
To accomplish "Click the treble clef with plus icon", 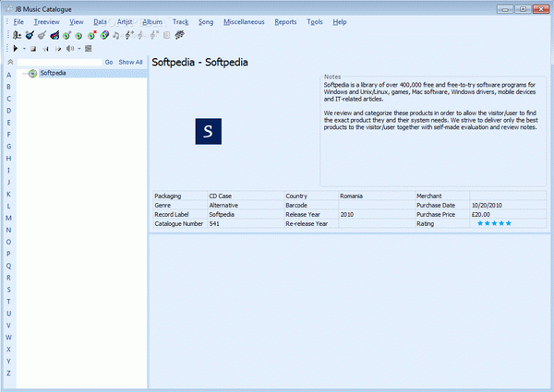I will 129,35.
